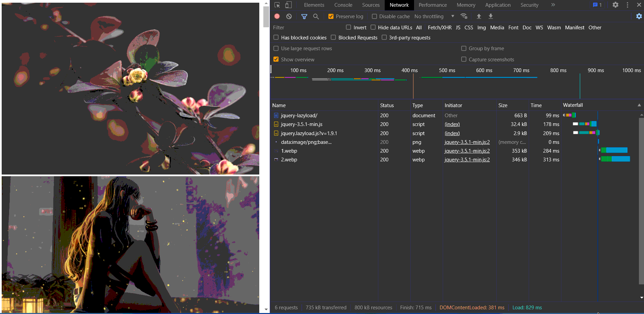Import HAR file with upload arrow
This screenshot has width=644, height=314.
pos(479,16)
